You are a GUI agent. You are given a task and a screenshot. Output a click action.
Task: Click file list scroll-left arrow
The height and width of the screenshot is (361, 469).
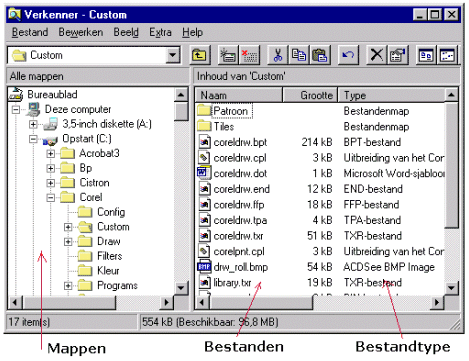click(202, 303)
